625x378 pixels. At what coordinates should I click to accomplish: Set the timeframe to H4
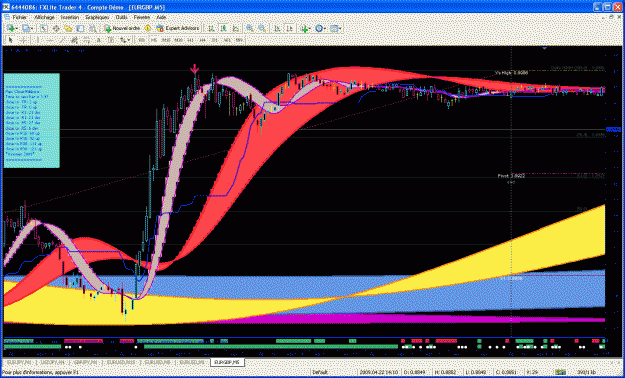pos(202,40)
